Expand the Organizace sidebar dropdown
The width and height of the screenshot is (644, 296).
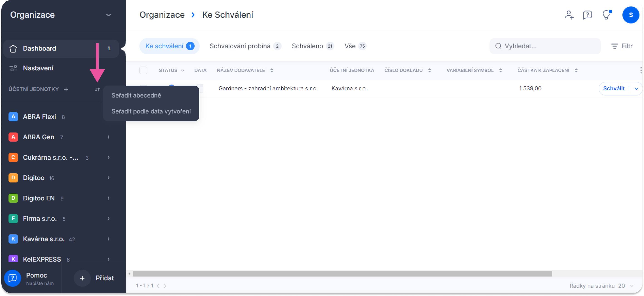click(x=108, y=15)
